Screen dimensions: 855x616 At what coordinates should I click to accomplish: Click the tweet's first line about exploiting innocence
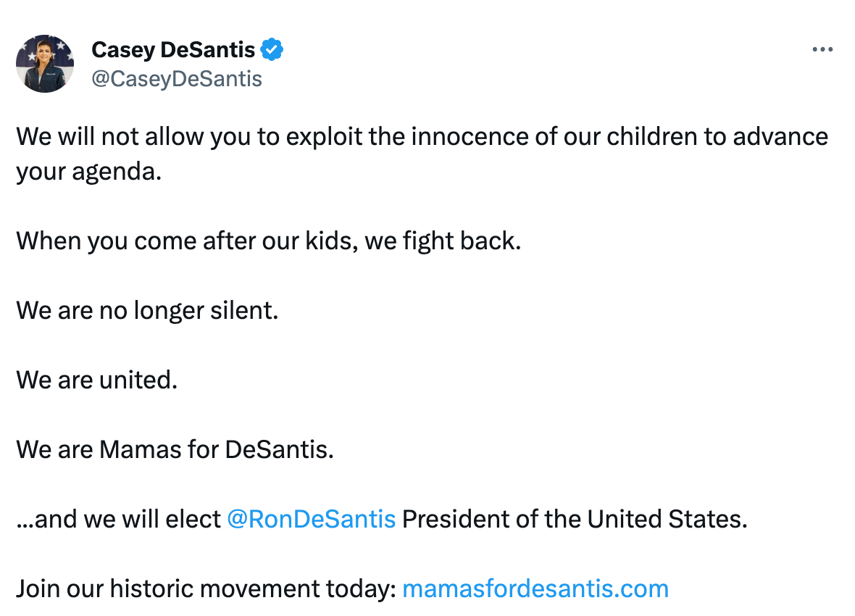click(x=420, y=136)
